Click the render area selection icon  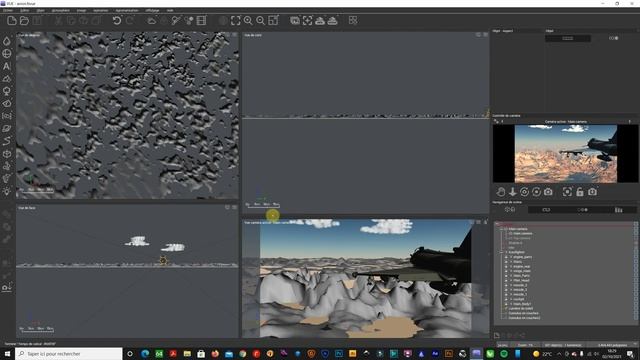coord(307,20)
